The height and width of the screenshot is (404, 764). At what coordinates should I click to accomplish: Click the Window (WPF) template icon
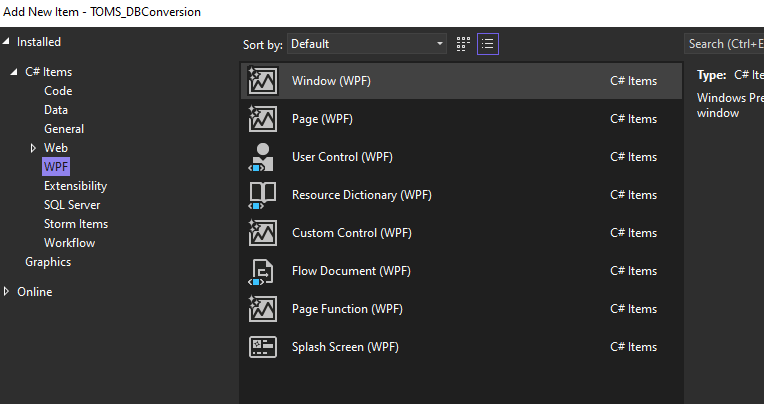click(x=262, y=81)
